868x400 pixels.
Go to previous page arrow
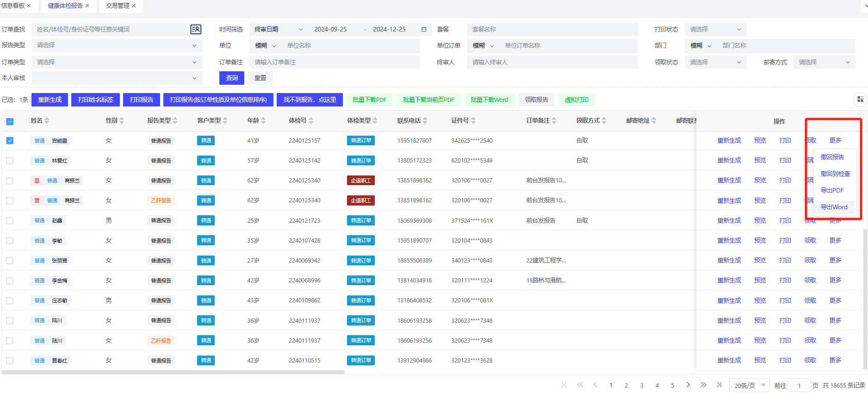coord(595,385)
